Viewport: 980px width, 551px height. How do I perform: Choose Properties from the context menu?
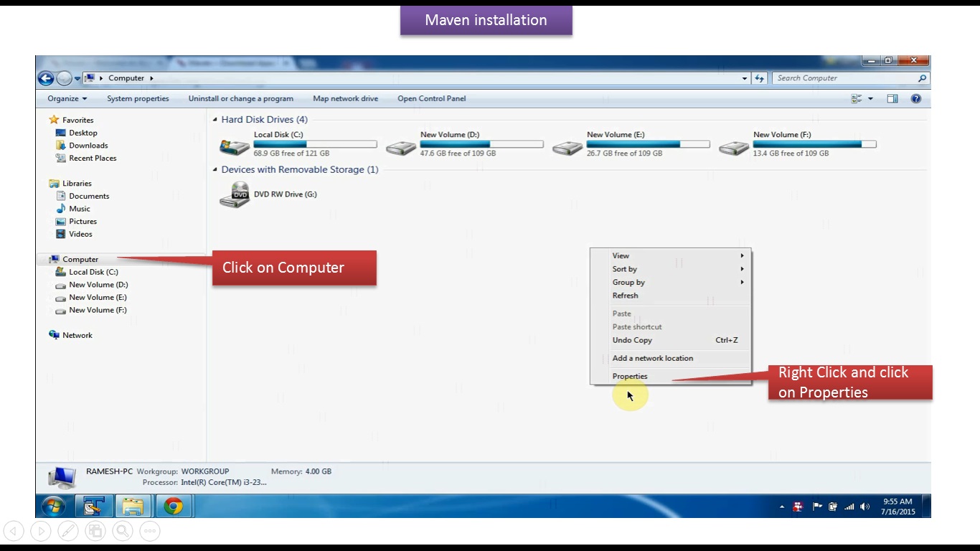point(671,376)
